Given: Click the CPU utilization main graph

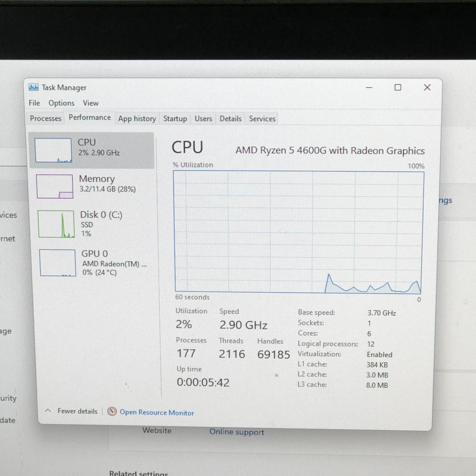Looking at the screenshot, I should (x=298, y=232).
